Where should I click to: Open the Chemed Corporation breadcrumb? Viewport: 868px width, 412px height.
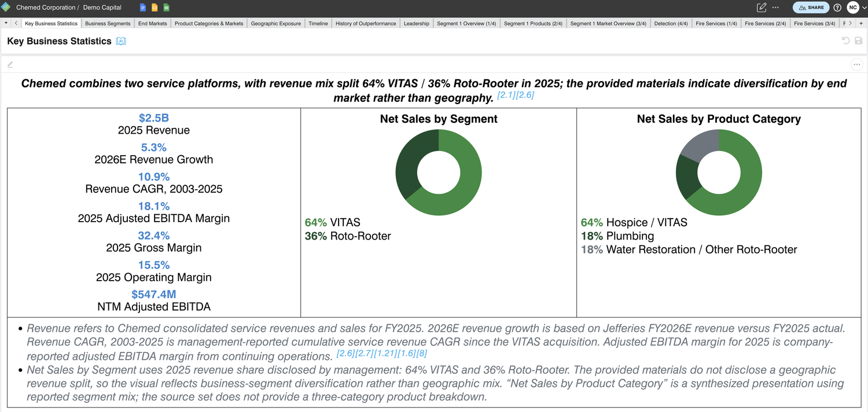click(46, 8)
